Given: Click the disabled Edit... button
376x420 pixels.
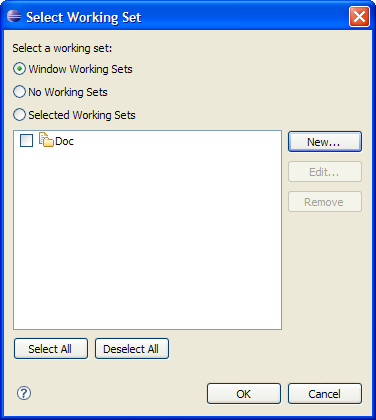Looking at the screenshot, I should 325,172.
